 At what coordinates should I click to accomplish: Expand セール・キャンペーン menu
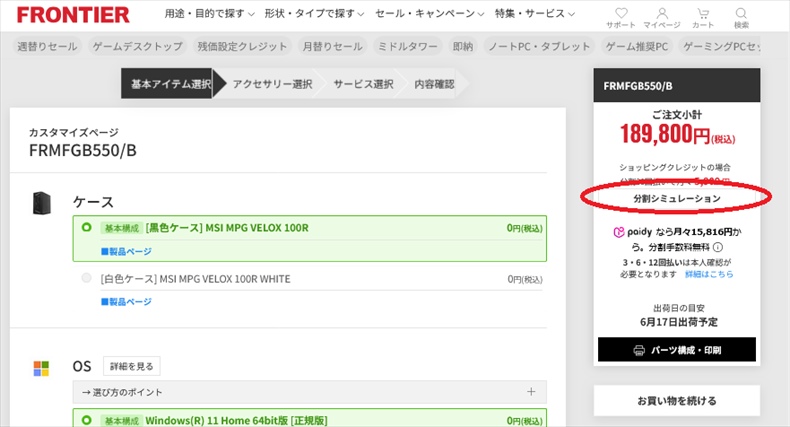click(429, 14)
